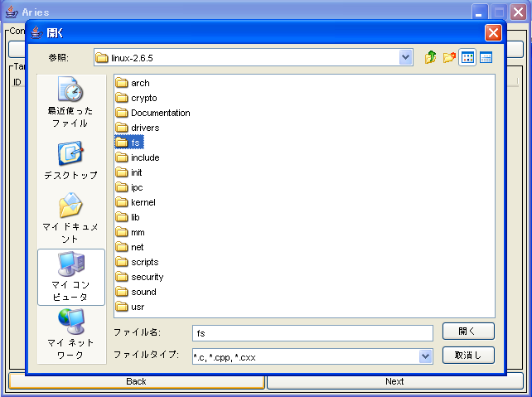Click the file name input field
Screen dimensions: 532x397
coord(312,333)
